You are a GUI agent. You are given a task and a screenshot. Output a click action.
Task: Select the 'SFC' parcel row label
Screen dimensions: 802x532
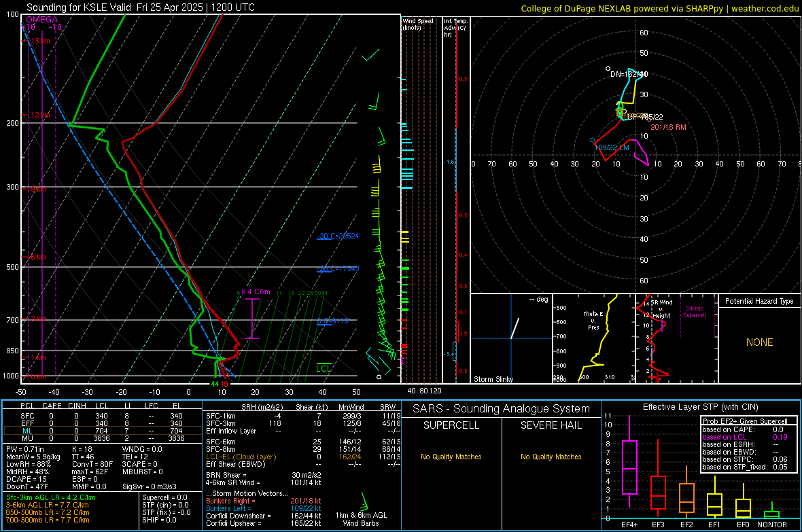pos(27,416)
